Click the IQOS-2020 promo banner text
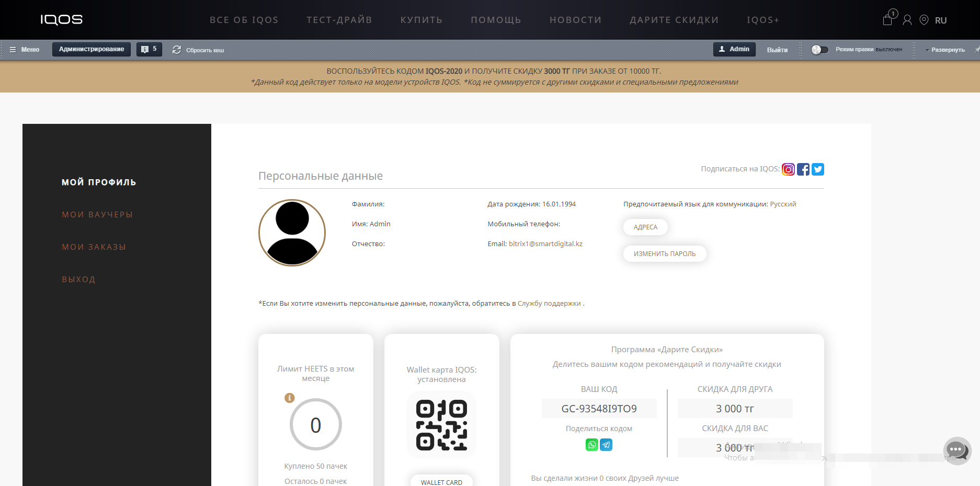This screenshot has width=980, height=486. pos(494,71)
